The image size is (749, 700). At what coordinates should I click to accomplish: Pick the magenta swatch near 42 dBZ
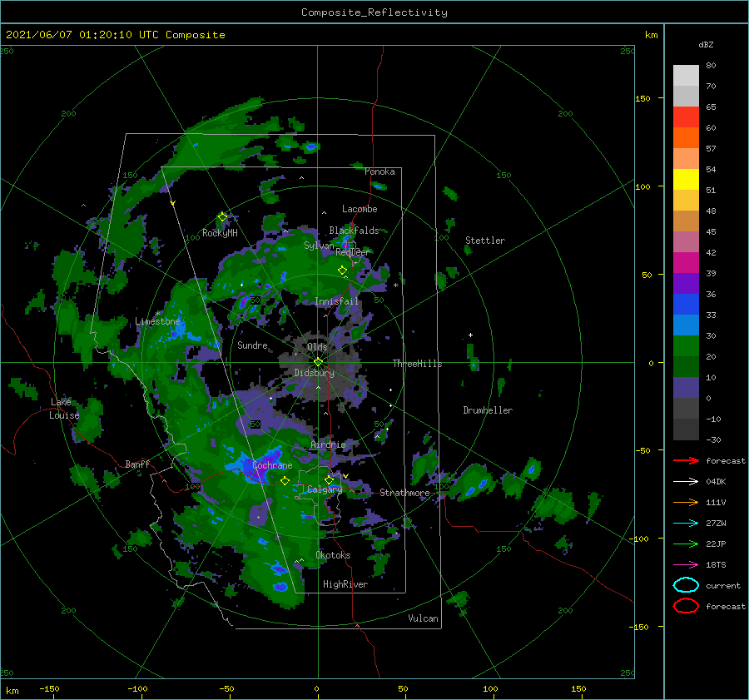(686, 263)
